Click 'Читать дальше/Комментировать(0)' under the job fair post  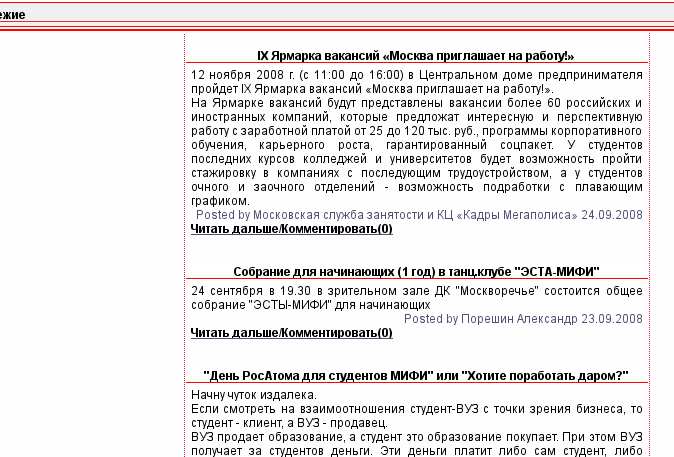click(291, 229)
